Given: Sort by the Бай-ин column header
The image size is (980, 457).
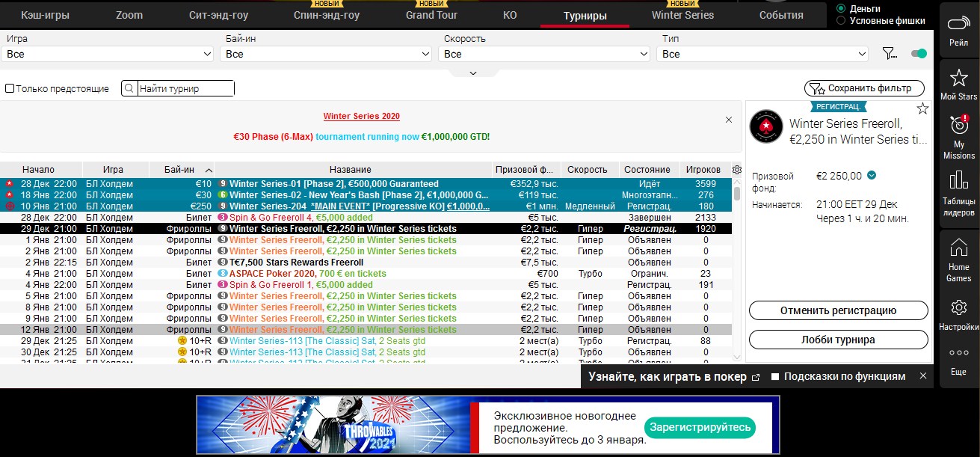Looking at the screenshot, I should [182, 170].
